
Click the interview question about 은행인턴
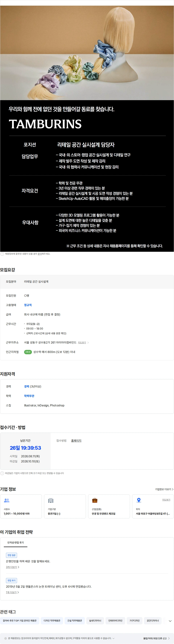pyautogui.click(x=28, y=561)
